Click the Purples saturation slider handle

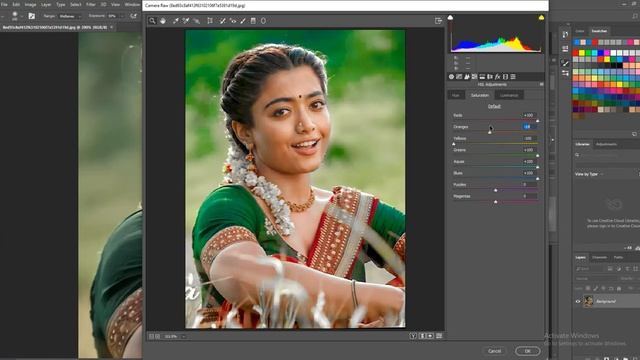pyautogui.click(x=496, y=190)
